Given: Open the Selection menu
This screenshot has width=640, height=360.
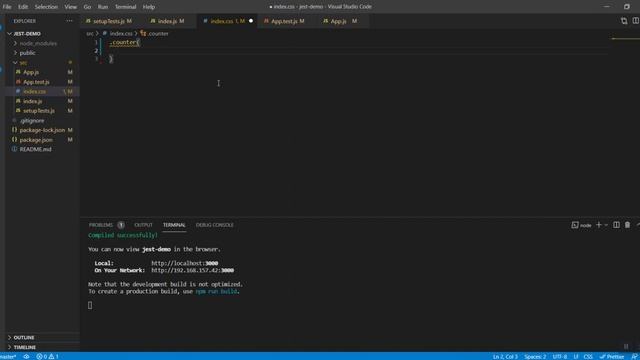Looking at the screenshot, I should click(46, 7).
